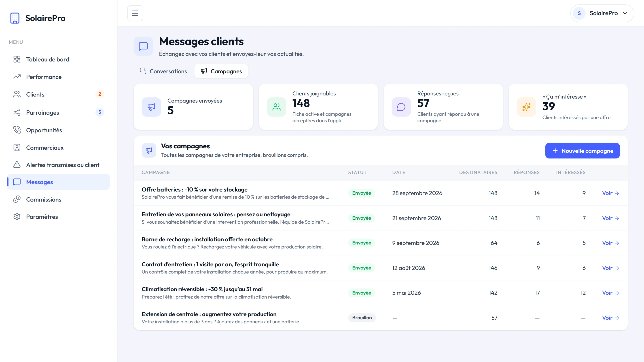Click the people icon in Clients joignables card
Viewport: 644px width, 362px height.
(276, 107)
